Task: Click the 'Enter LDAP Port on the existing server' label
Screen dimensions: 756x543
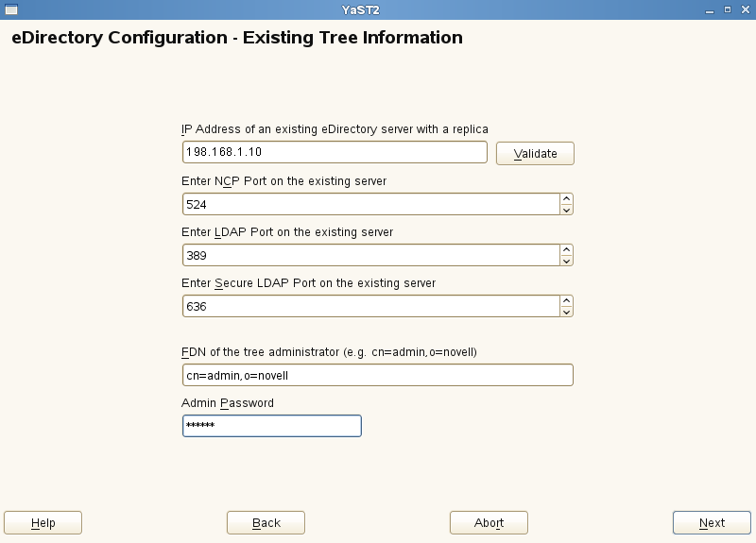Action: click(287, 232)
